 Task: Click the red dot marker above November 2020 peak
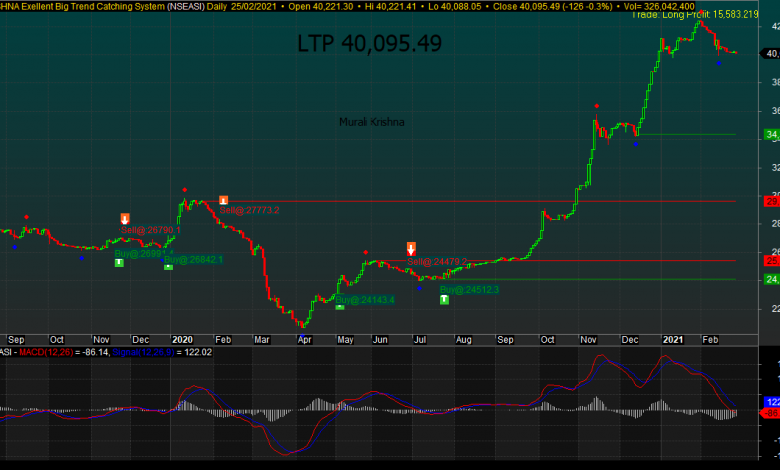pyautogui.click(x=597, y=105)
